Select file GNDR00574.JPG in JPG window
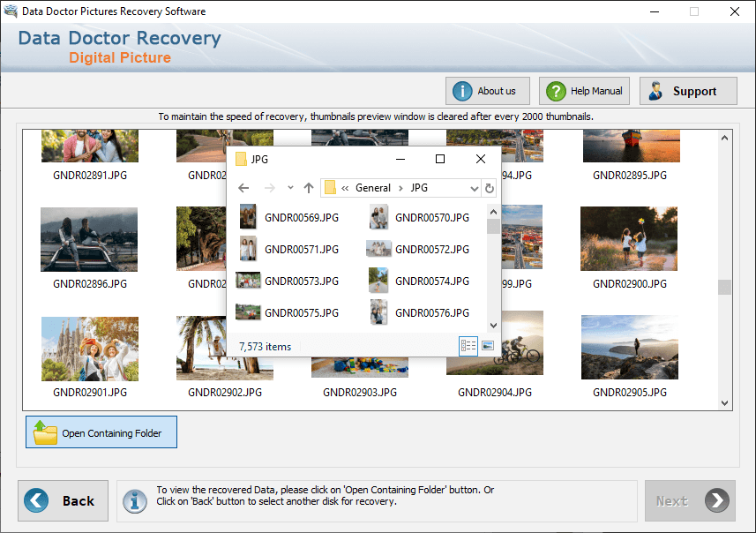 (421, 281)
